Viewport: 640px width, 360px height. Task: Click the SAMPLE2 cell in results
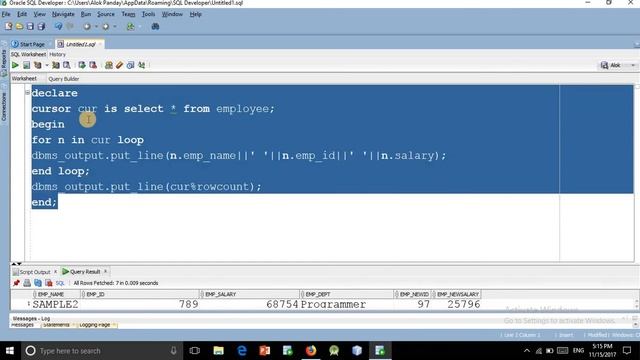coord(56,304)
